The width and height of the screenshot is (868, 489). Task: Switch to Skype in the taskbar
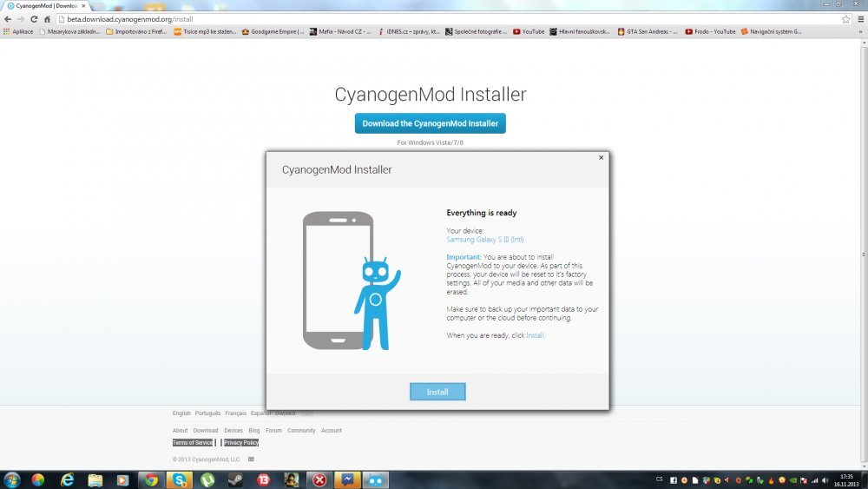(179, 479)
